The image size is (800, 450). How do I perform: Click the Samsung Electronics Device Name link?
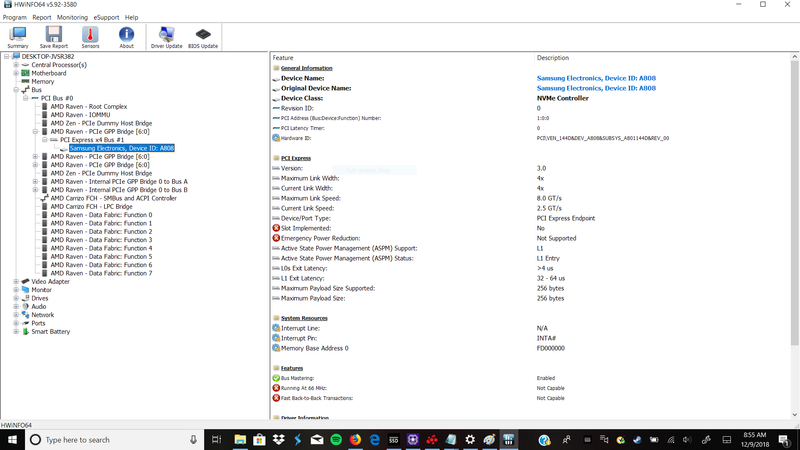pyautogui.click(x=596, y=78)
